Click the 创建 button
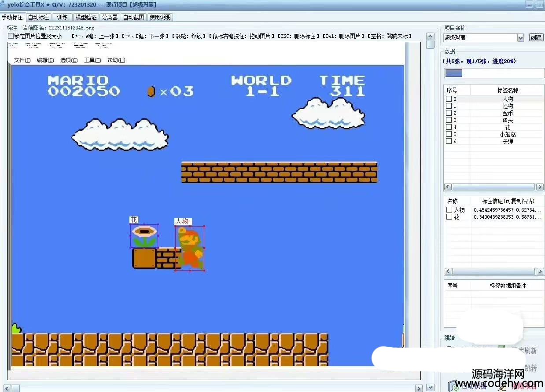The width and height of the screenshot is (545, 392). tap(536, 38)
